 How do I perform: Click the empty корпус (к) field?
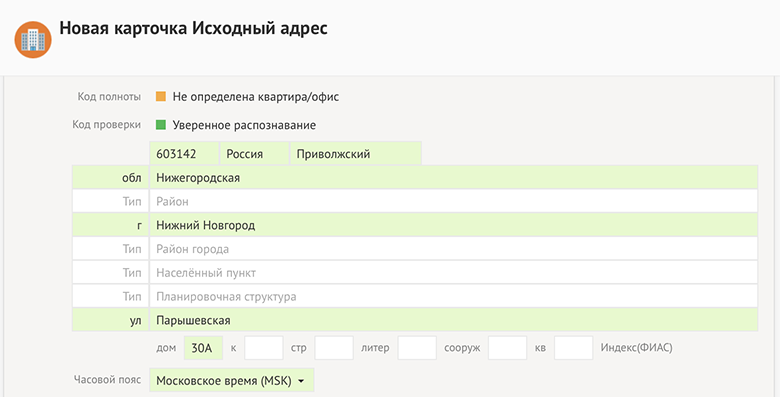tap(264, 348)
